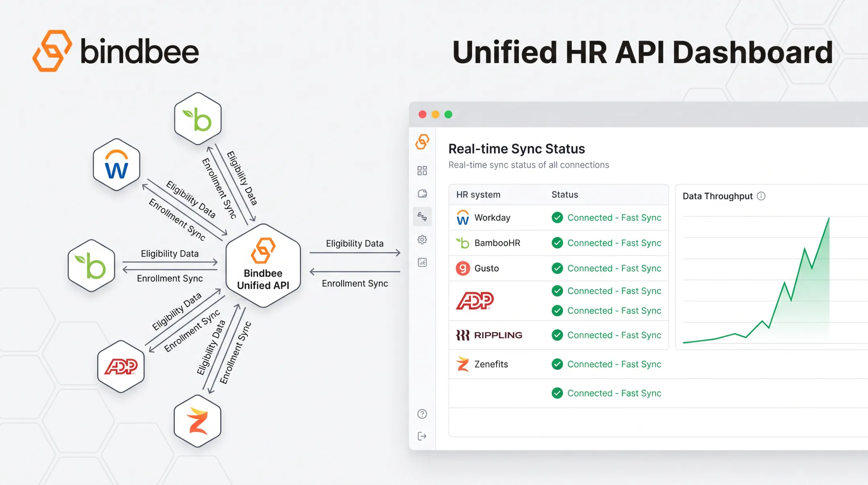Click the Unified HR API Dashboard title
The height and width of the screenshot is (485, 868).
643,52
